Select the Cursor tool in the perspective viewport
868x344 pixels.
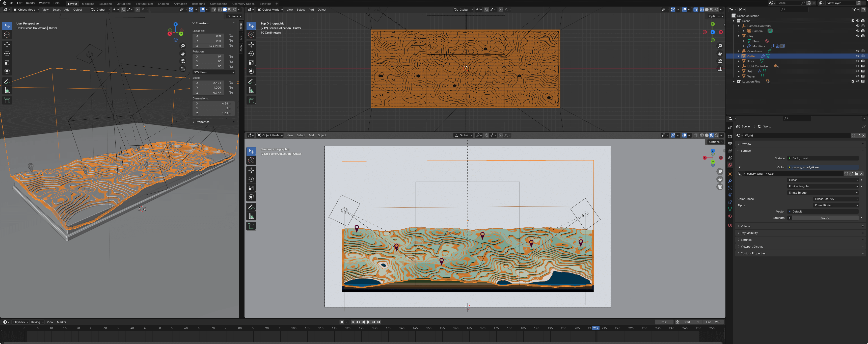pyautogui.click(x=7, y=35)
